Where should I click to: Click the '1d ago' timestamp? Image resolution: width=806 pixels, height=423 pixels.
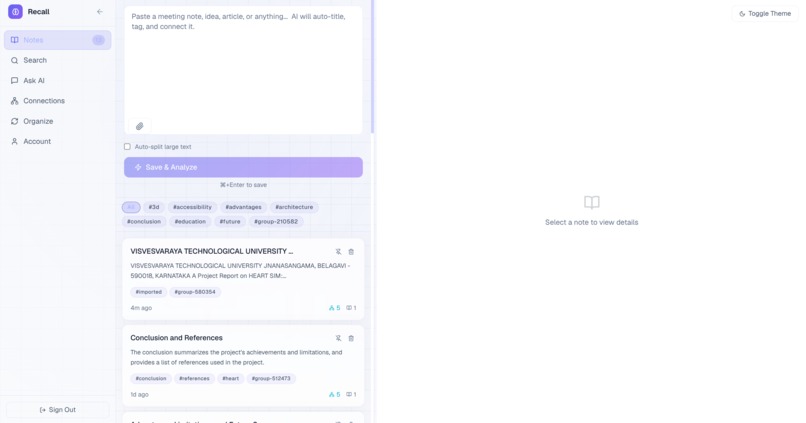139,395
